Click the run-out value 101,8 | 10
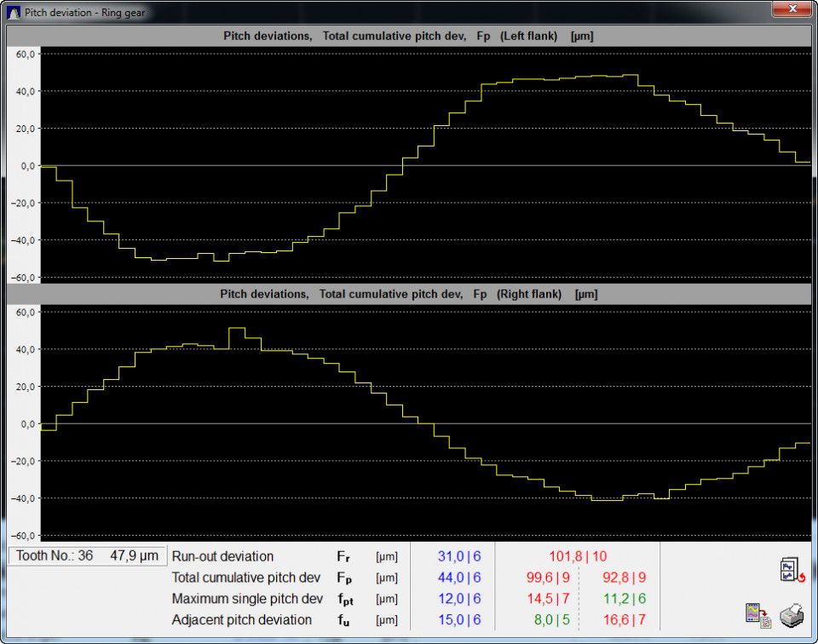This screenshot has height=644, width=818. (x=578, y=556)
